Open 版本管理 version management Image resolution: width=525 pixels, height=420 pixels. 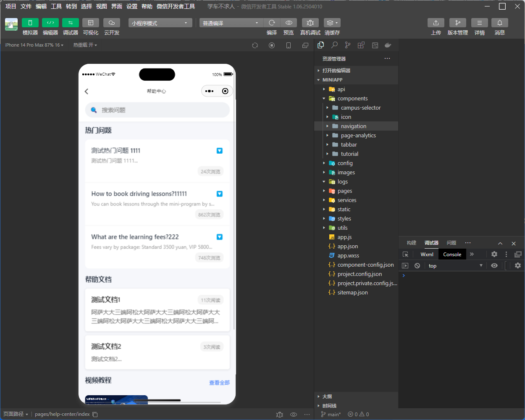(457, 23)
